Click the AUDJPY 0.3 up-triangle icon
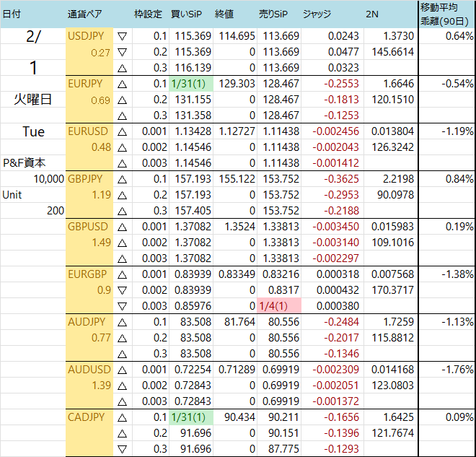Viewport: 476px width, 457px height. (122, 354)
